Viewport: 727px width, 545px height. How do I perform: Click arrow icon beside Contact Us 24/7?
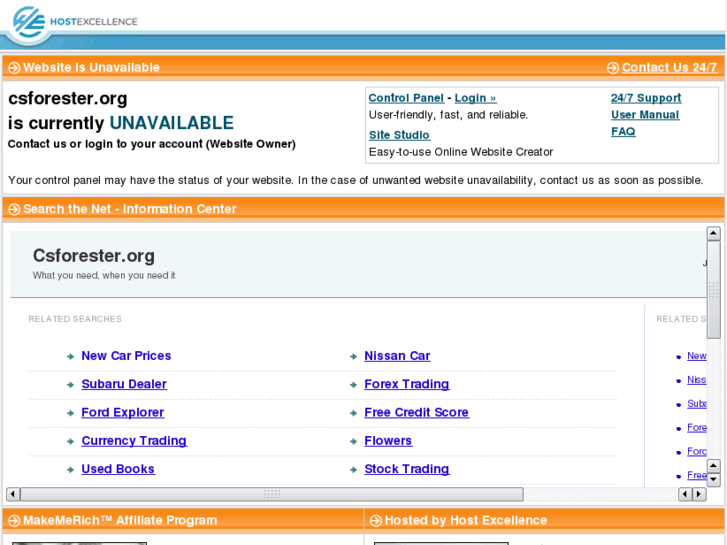point(612,68)
